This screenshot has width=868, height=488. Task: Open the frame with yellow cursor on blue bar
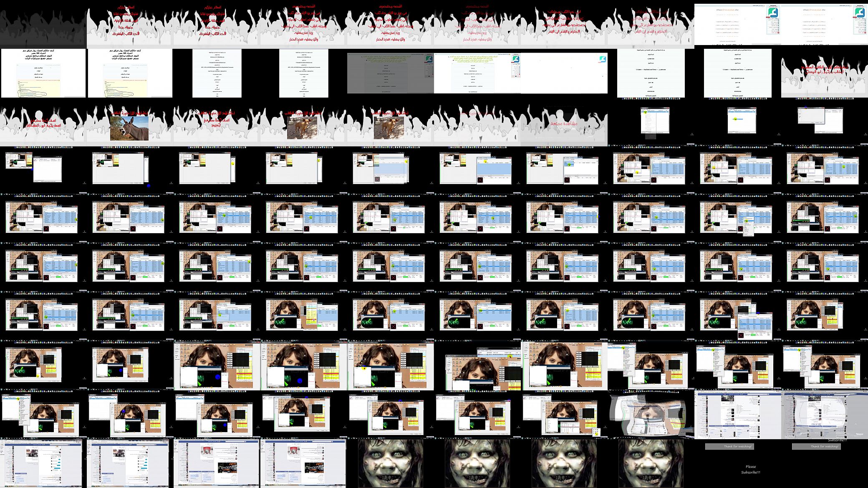[737, 122]
